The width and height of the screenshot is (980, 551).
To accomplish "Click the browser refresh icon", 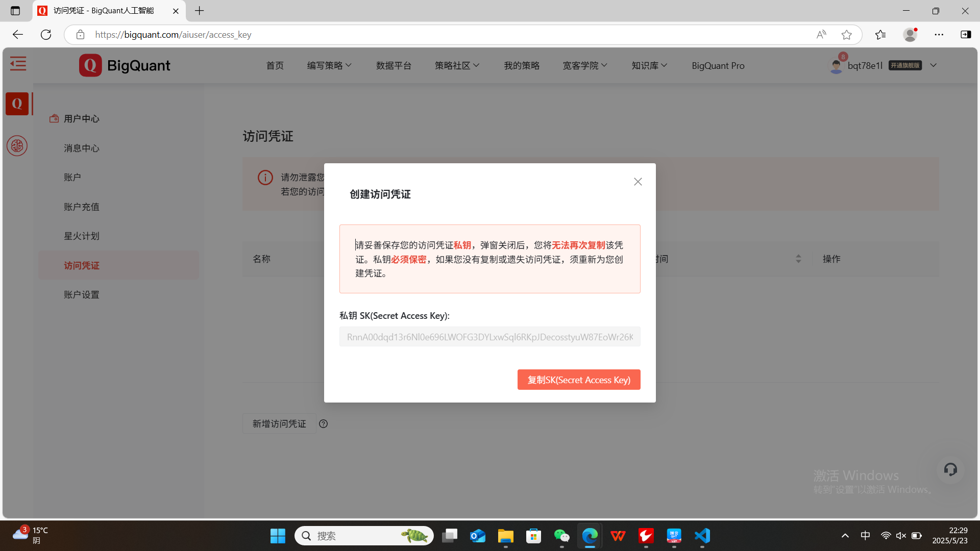I will 46,35.
